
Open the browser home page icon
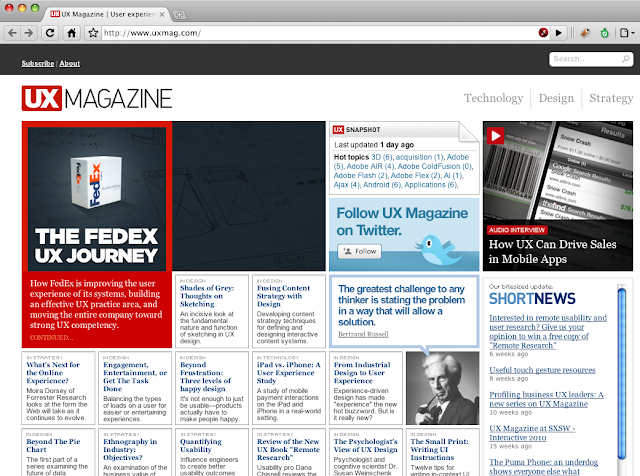71,33
